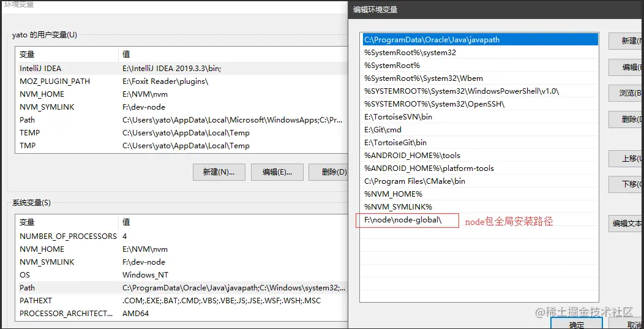Click the 编辑文本 button
This screenshot has height=329, width=644.
pos(626,224)
